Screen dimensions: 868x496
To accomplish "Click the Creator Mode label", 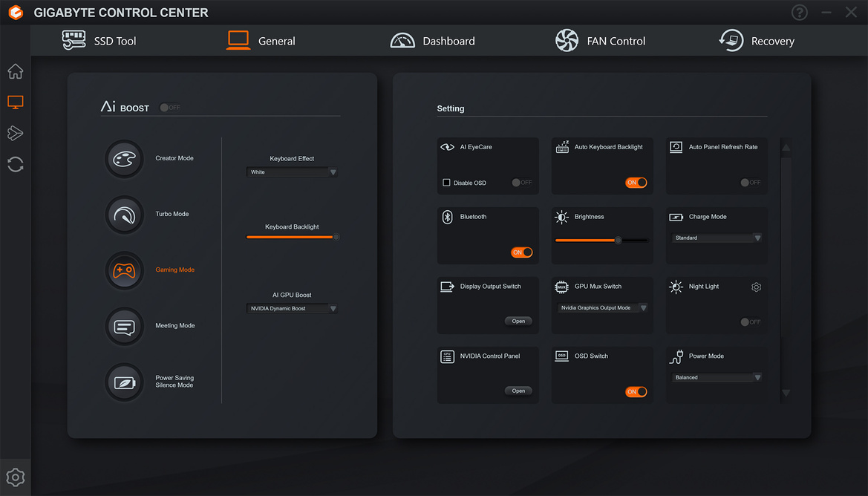I will (x=174, y=158).
